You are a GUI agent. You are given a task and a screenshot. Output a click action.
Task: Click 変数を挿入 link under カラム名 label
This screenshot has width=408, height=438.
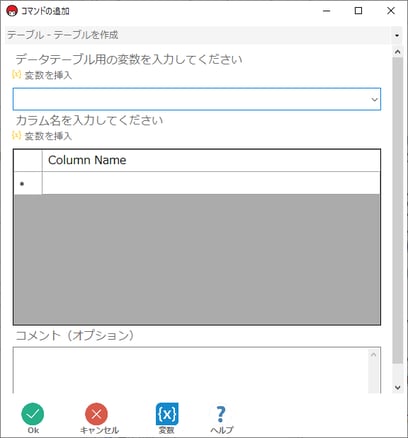tap(48, 136)
